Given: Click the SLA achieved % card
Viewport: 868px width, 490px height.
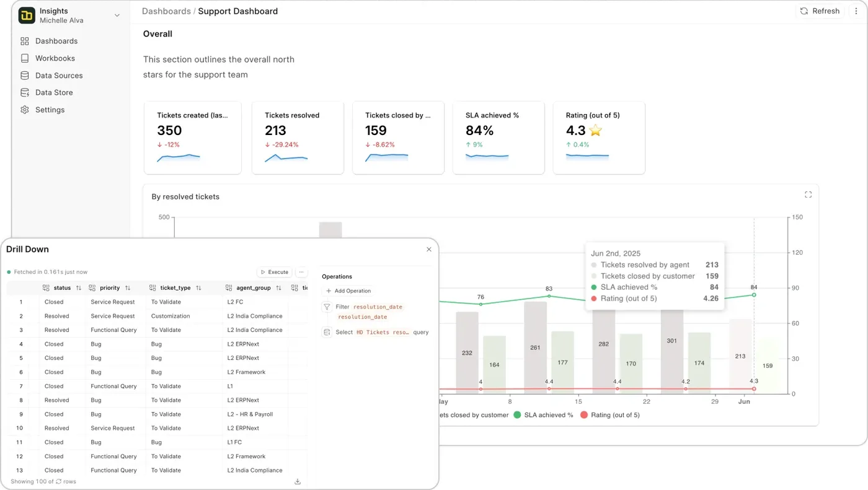Looking at the screenshot, I should point(498,138).
